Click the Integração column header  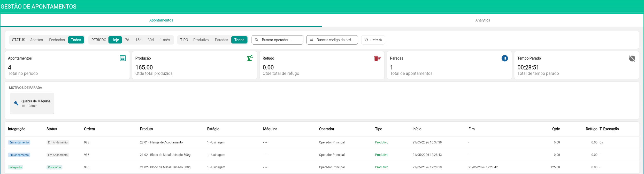click(x=17, y=129)
